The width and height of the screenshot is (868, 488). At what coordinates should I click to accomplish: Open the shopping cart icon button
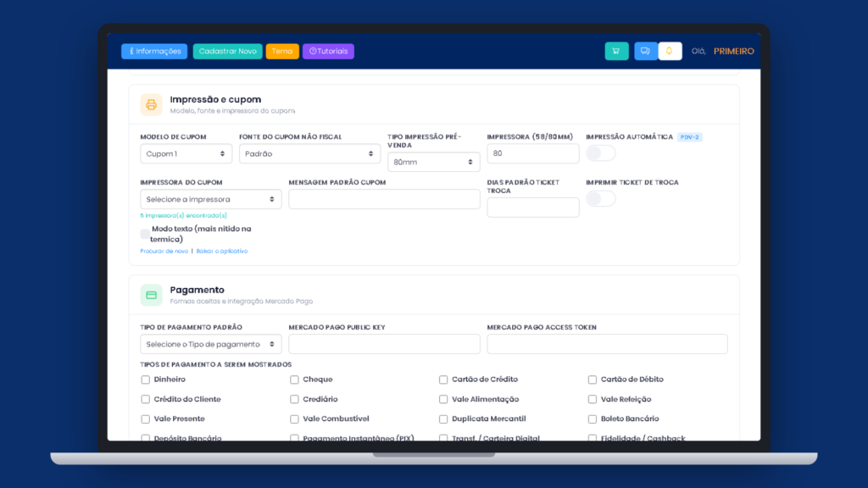click(616, 51)
